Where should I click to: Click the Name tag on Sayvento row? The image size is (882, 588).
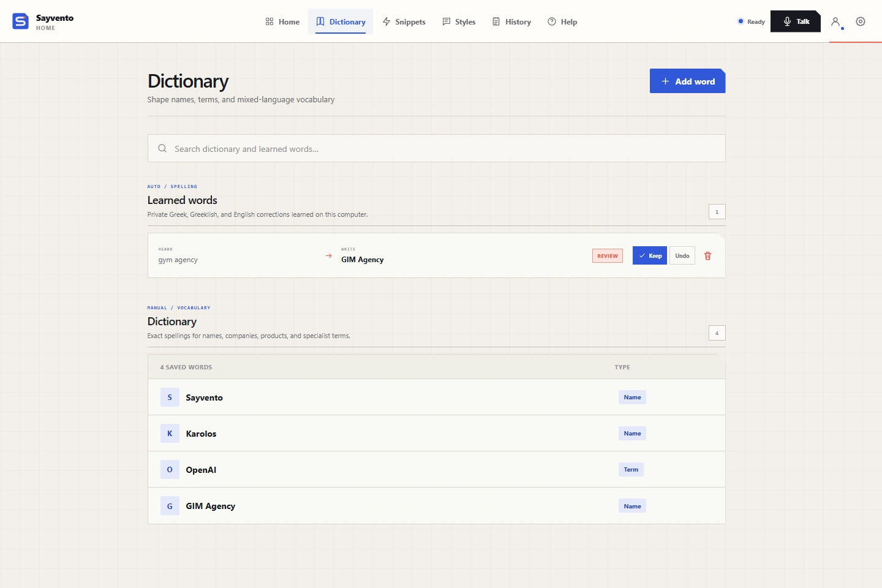pos(632,398)
